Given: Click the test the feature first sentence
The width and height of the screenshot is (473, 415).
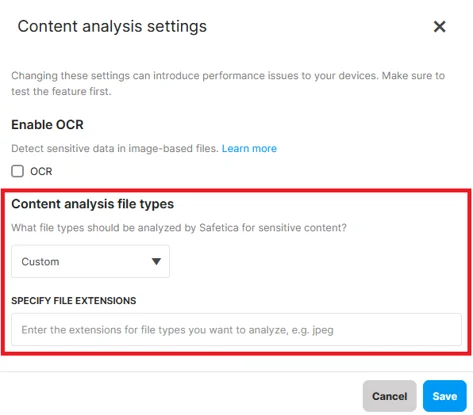Looking at the screenshot, I should pyautogui.click(x=61, y=91).
